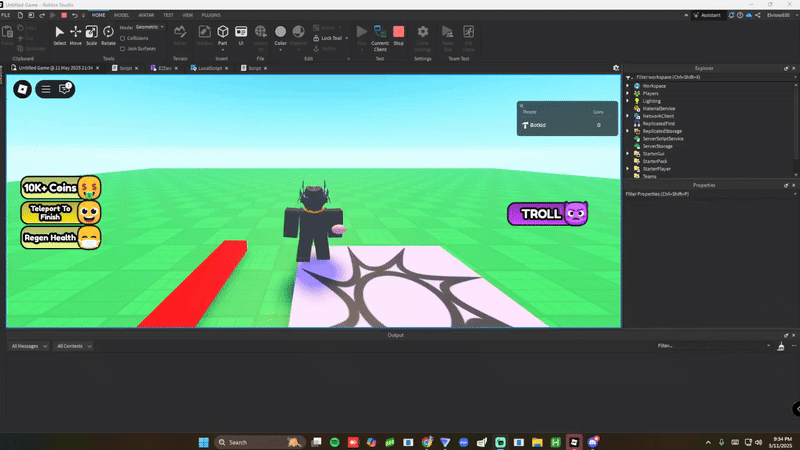The image size is (800, 450).
Task: Expand the StarterGui tree node
Action: [x=628, y=154]
